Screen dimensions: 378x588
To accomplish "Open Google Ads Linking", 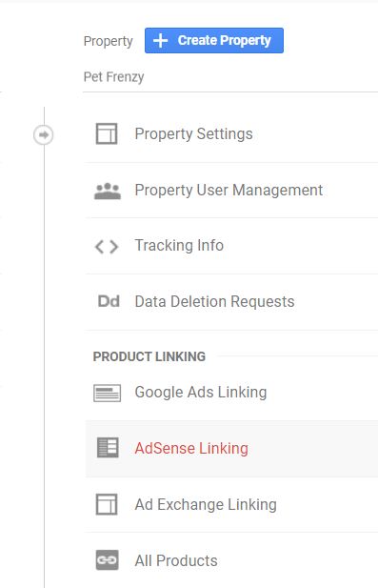I will (x=231, y=393).
